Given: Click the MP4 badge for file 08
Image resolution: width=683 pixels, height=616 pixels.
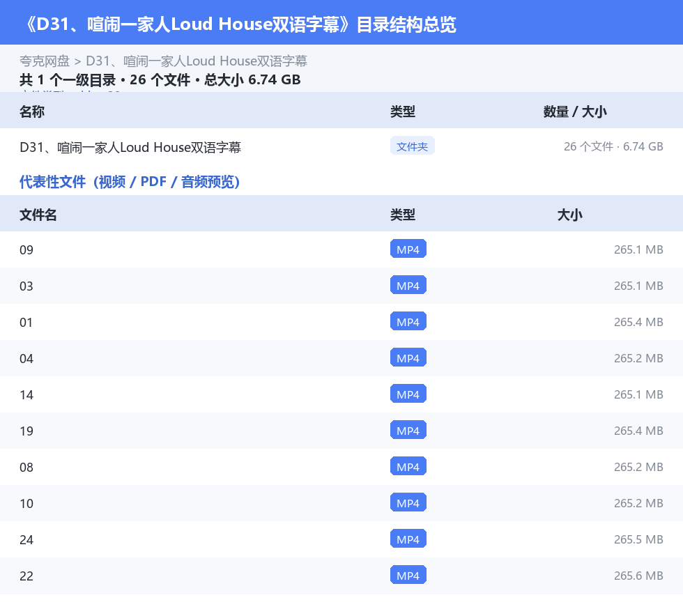Looking at the screenshot, I should pyautogui.click(x=408, y=466).
